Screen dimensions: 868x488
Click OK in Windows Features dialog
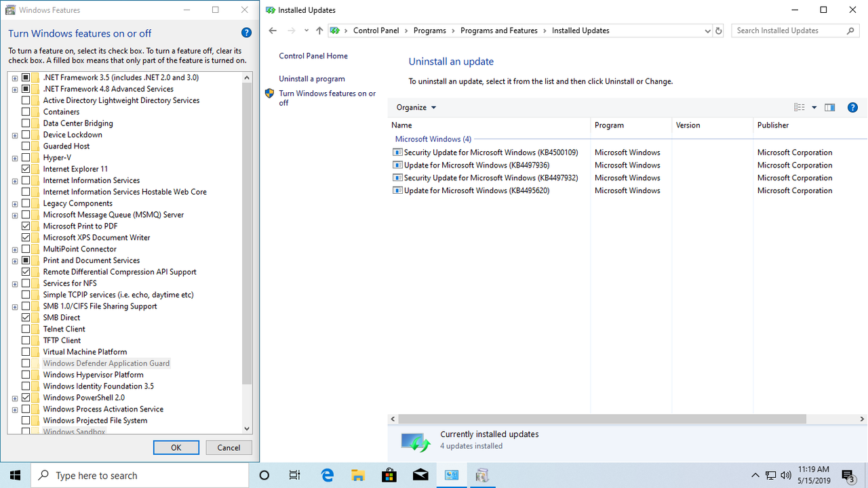tap(176, 447)
